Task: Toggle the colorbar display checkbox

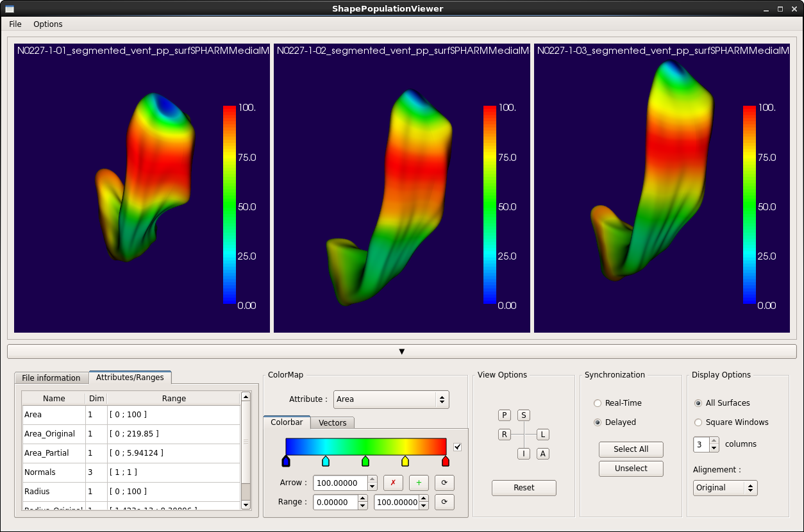Action: (457, 447)
